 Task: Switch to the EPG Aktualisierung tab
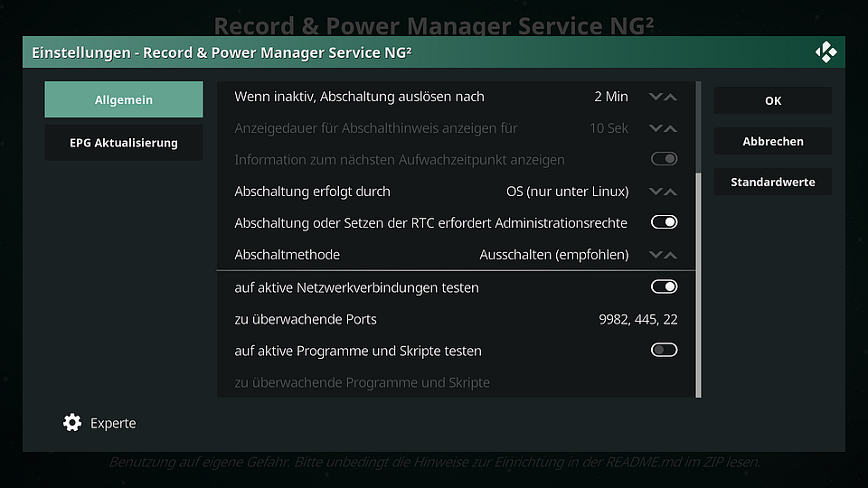tap(124, 143)
